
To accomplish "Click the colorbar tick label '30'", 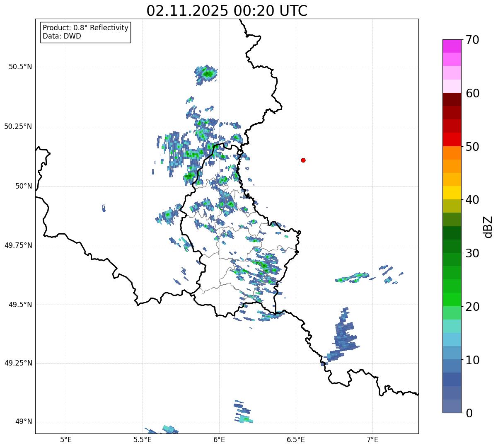I will tap(473, 253).
